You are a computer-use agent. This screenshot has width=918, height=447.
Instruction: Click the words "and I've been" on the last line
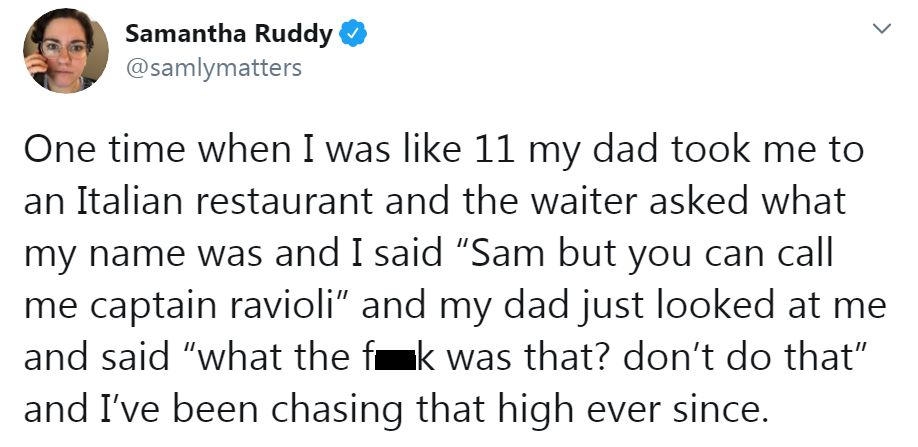coord(141,410)
